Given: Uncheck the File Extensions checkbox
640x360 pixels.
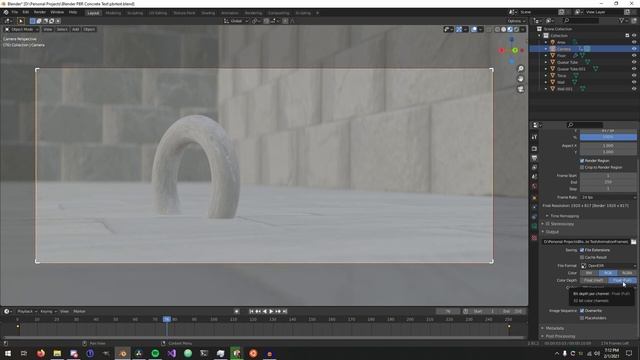Looking at the screenshot, I should 582,250.
